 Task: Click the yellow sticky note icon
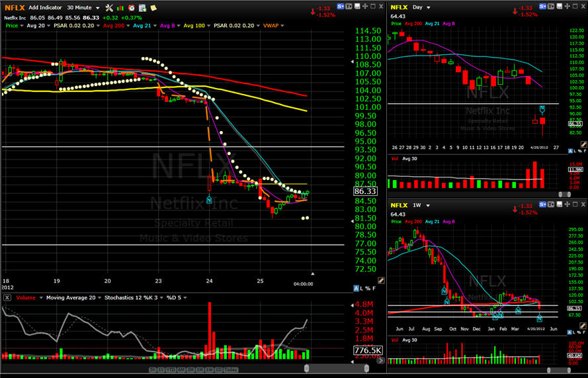[153, 7]
